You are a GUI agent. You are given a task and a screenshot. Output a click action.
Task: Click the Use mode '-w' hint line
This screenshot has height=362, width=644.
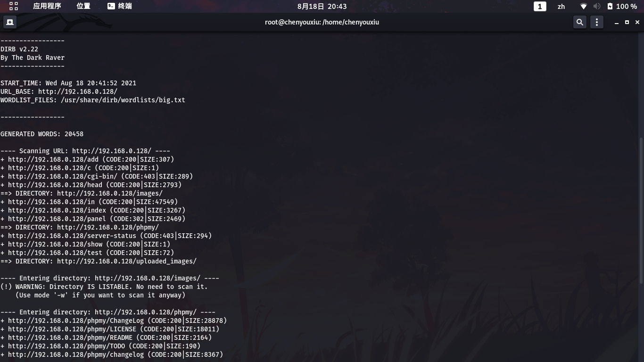point(100,295)
